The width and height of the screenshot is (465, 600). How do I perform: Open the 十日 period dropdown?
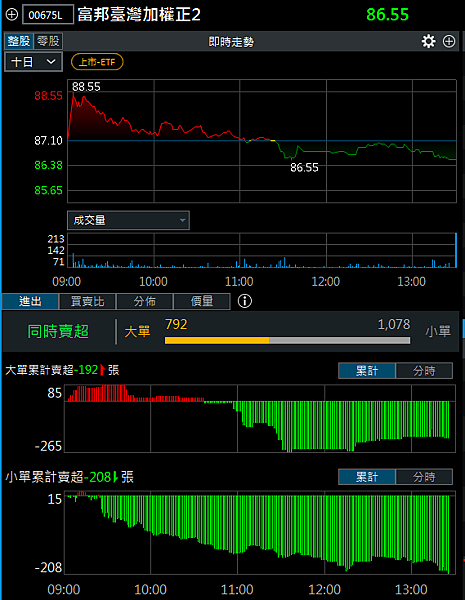33,62
